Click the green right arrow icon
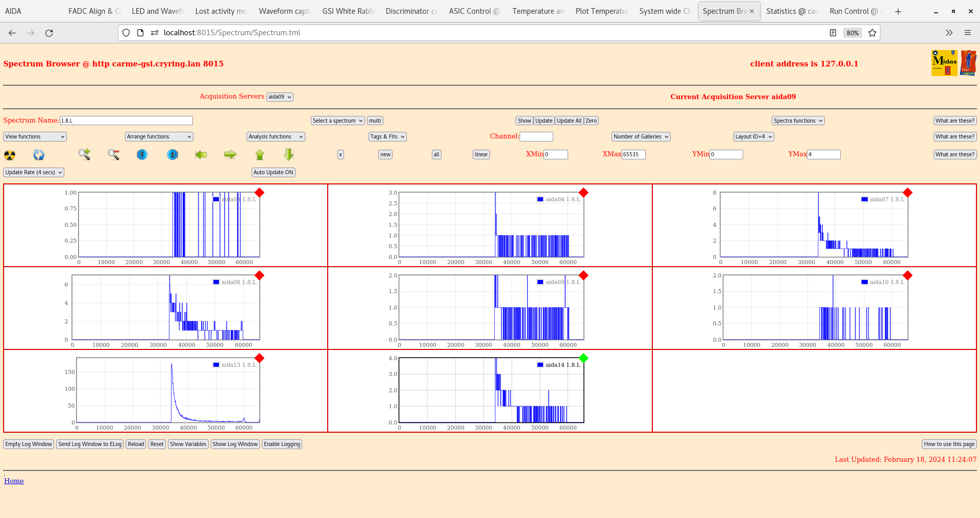The height and width of the screenshot is (518, 980). (230, 154)
